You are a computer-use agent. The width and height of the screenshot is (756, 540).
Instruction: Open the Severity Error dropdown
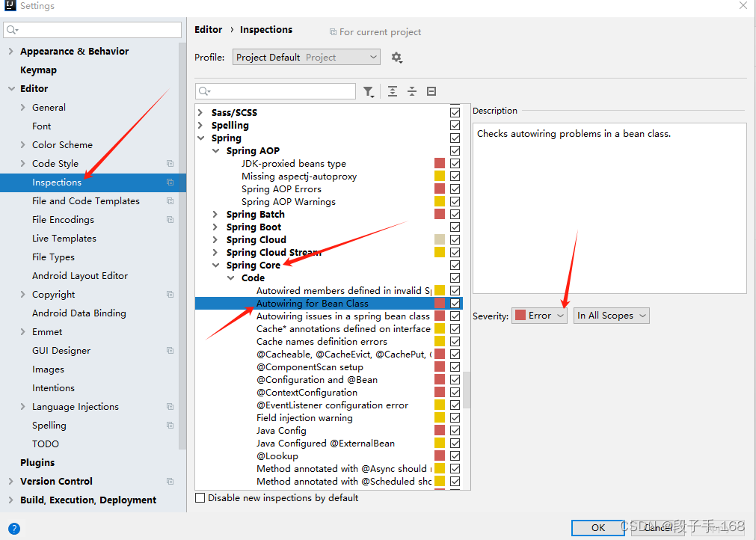(539, 316)
